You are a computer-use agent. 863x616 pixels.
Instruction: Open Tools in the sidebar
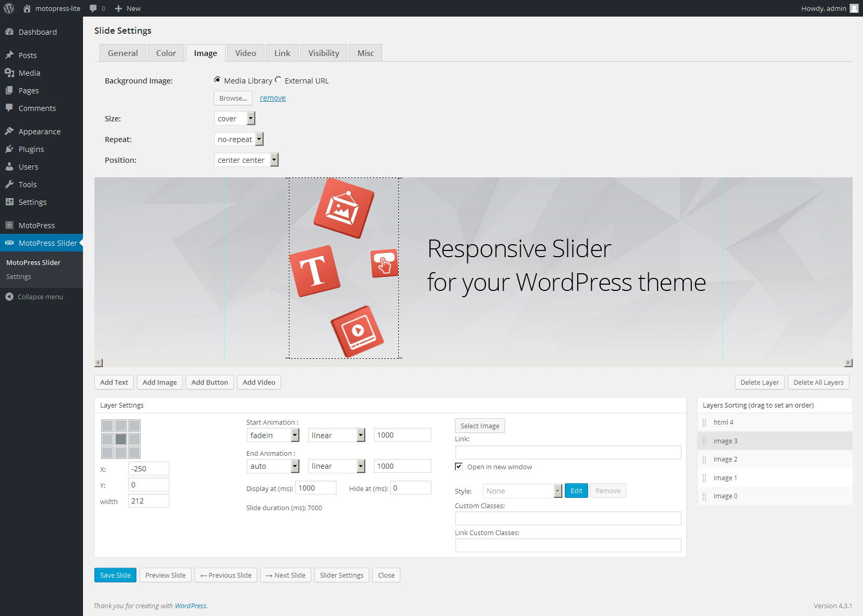coord(41,185)
